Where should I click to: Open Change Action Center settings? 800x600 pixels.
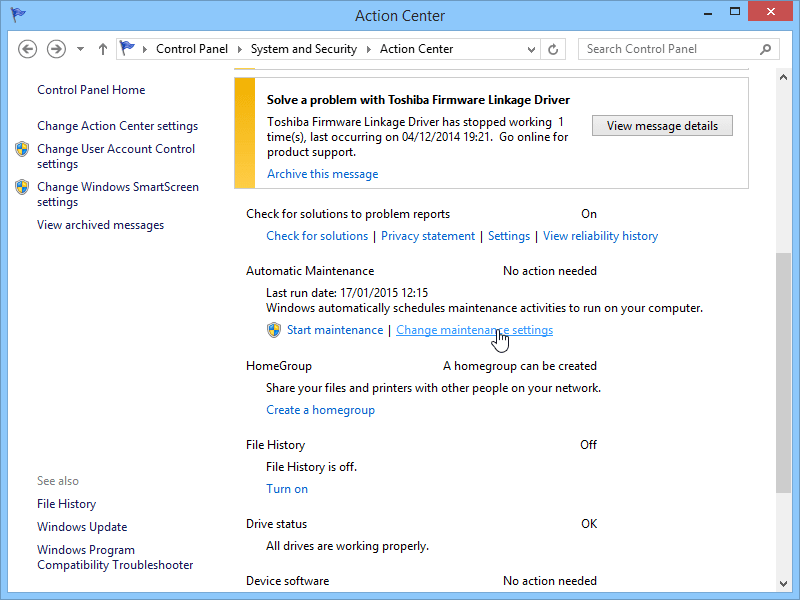[117, 126]
